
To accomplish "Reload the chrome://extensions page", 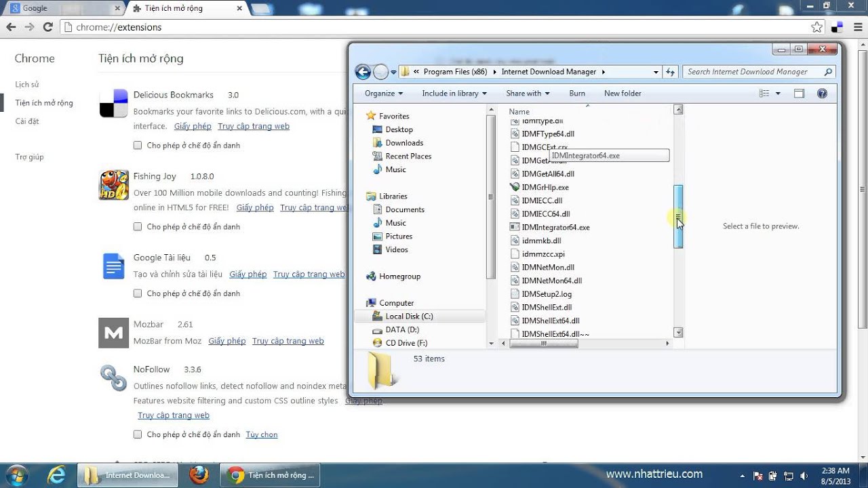I will 47,27.
